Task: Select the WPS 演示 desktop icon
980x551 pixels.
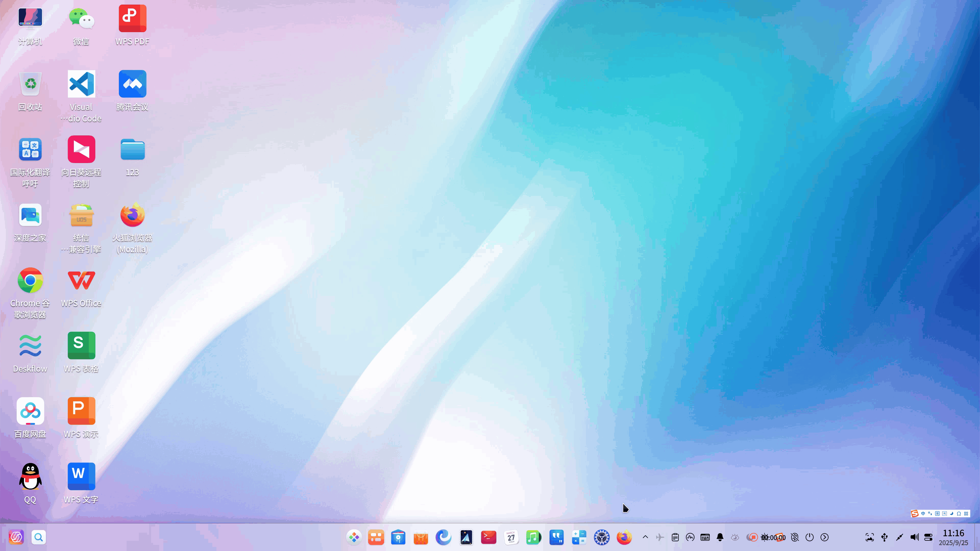Action: (81, 411)
